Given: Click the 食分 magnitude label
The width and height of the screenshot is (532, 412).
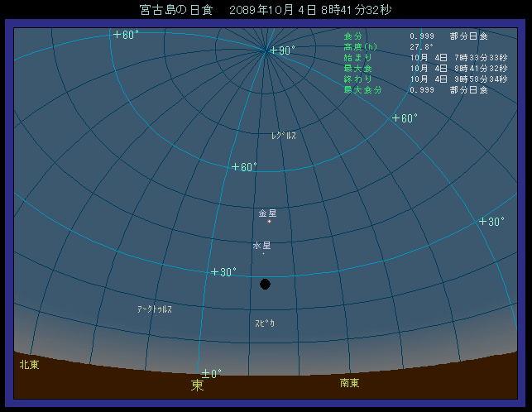Looking at the screenshot, I should [x=352, y=36].
